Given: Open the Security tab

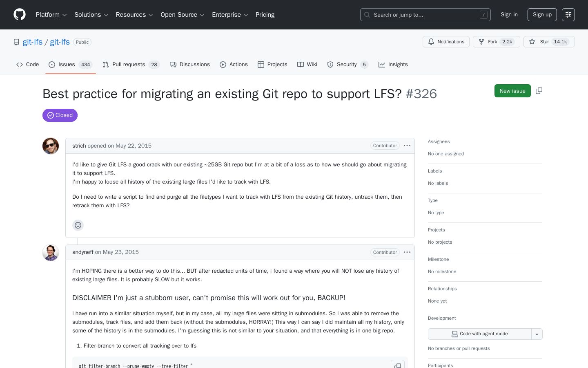Looking at the screenshot, I should point(347,65).
